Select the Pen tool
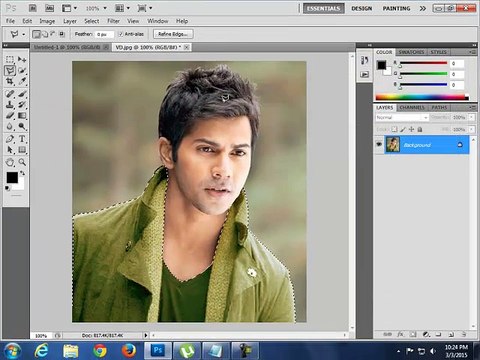 (x=10, y=139)
